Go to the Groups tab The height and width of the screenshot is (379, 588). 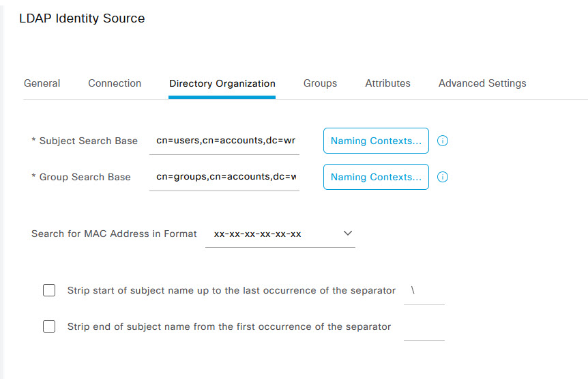coord(320,83)
